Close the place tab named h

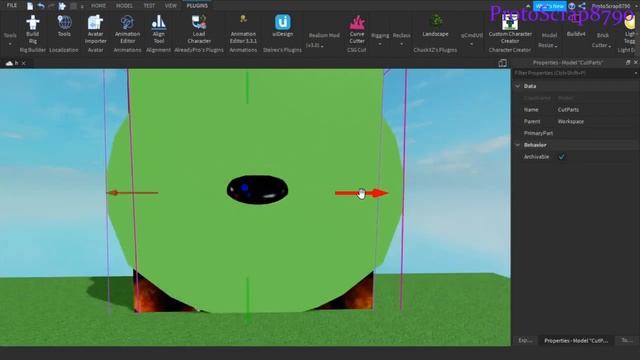click(24, 63)
